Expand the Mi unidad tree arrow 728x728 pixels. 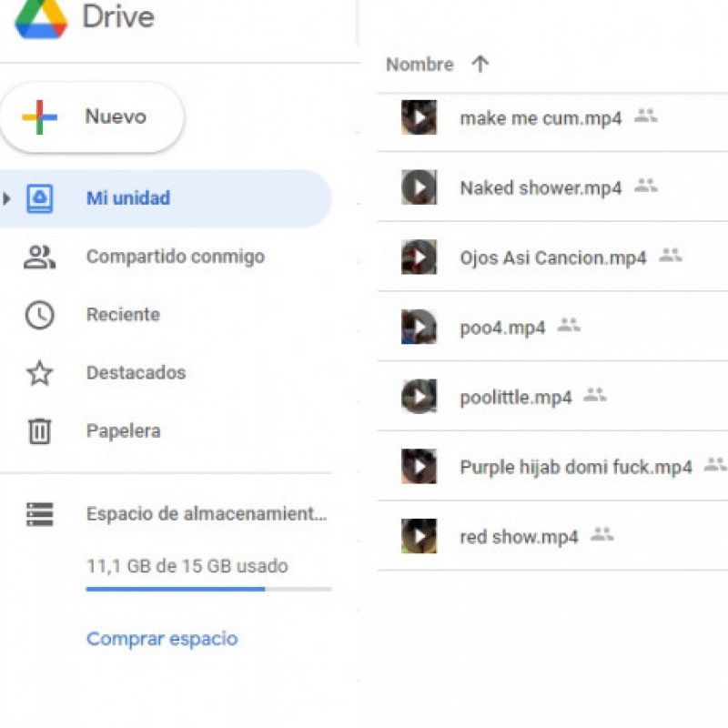(6, 197)
